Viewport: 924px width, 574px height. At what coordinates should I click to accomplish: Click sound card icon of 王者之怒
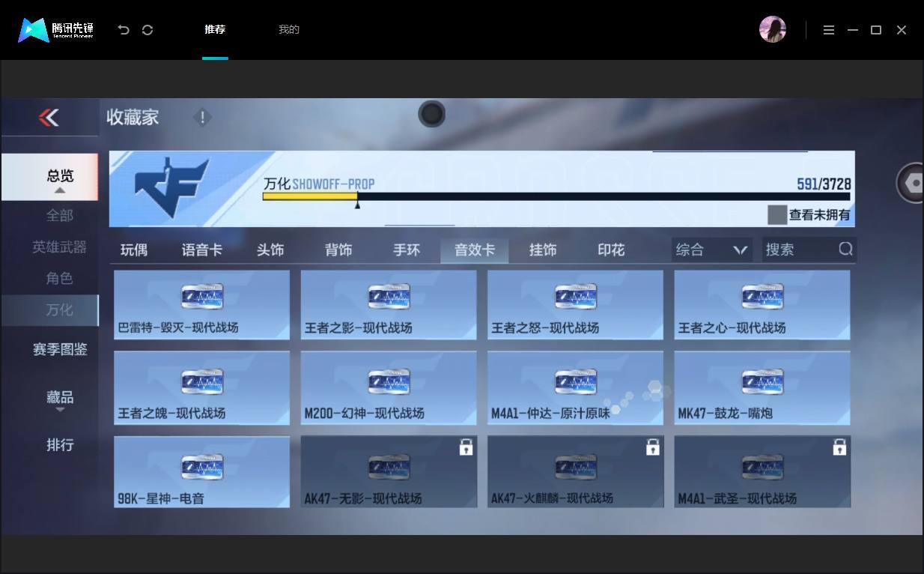(576, 297)
